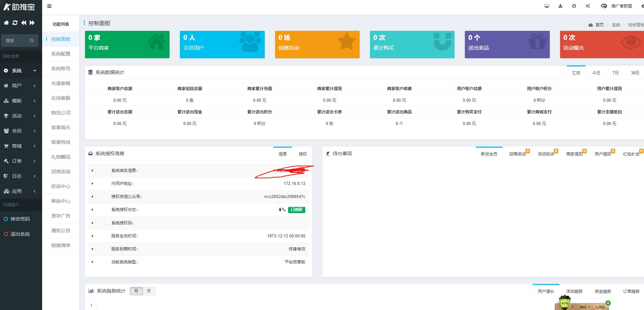Open 系统配置 in function list
This screenshot has width=644, height=310.
pyautogui.click(x=61, y=54)
